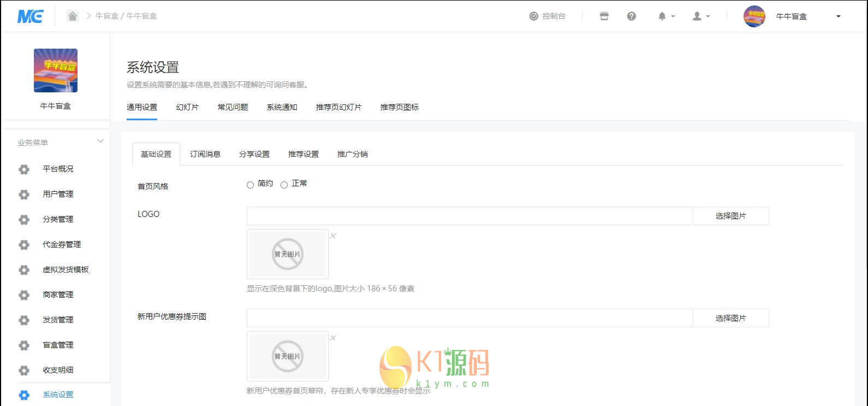The height and width of the screenshot is (406, 868).
Task: Click the gear icon beside 分类管理
Action: click(x=24, y=220)
